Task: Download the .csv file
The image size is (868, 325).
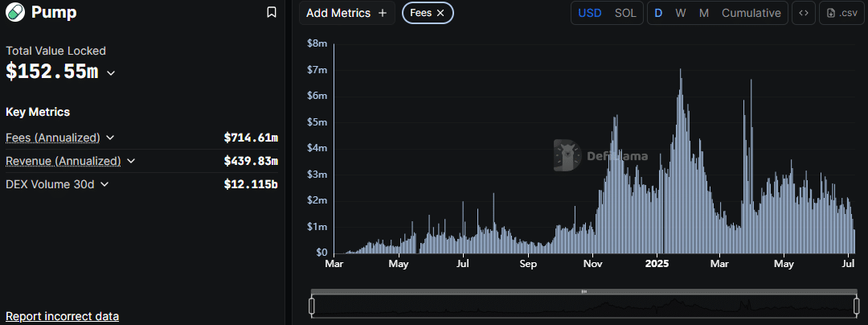Action: pos(842,14)
